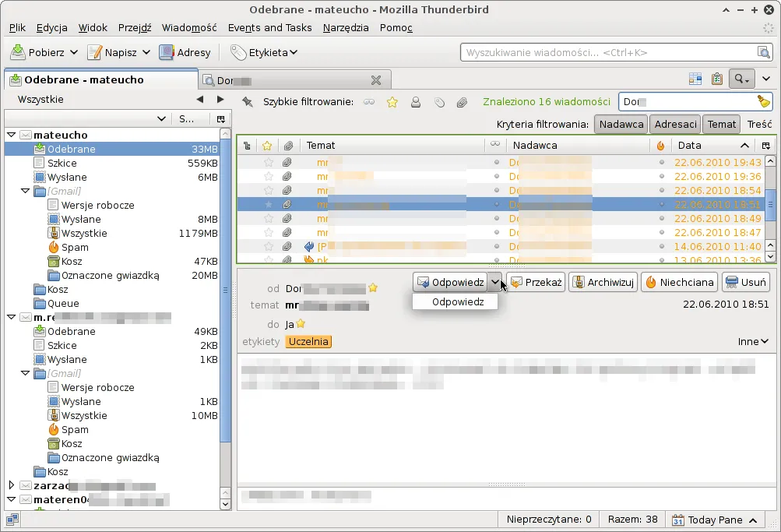Open the Adresy address book
This screenshot has width=781, height=532.
pos(185,52)
